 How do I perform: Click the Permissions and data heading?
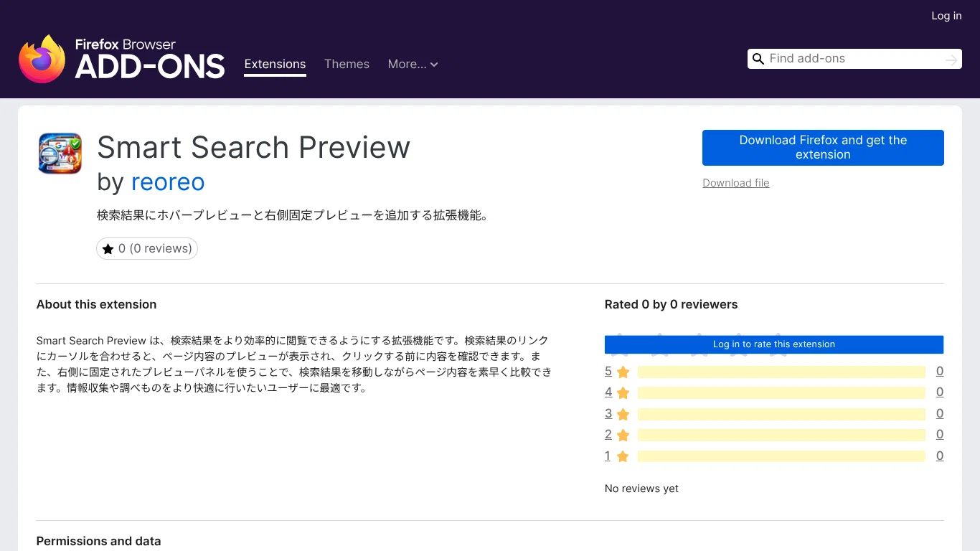pos(98,541)
